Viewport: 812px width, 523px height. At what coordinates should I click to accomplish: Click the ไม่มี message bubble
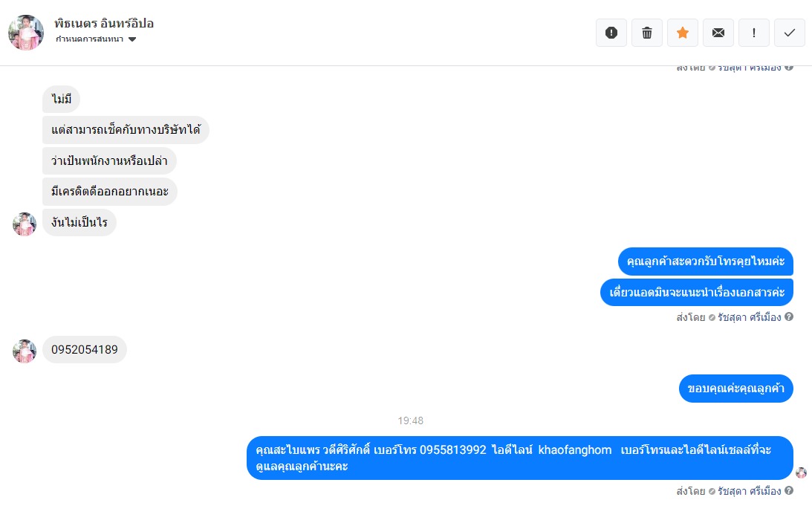61,99
